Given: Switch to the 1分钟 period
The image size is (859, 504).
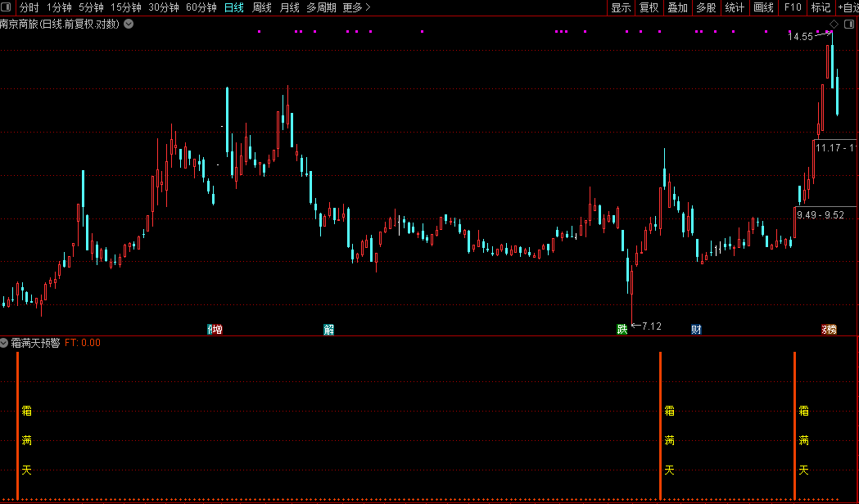Looking at the screenshot, I should pos(59,7).
